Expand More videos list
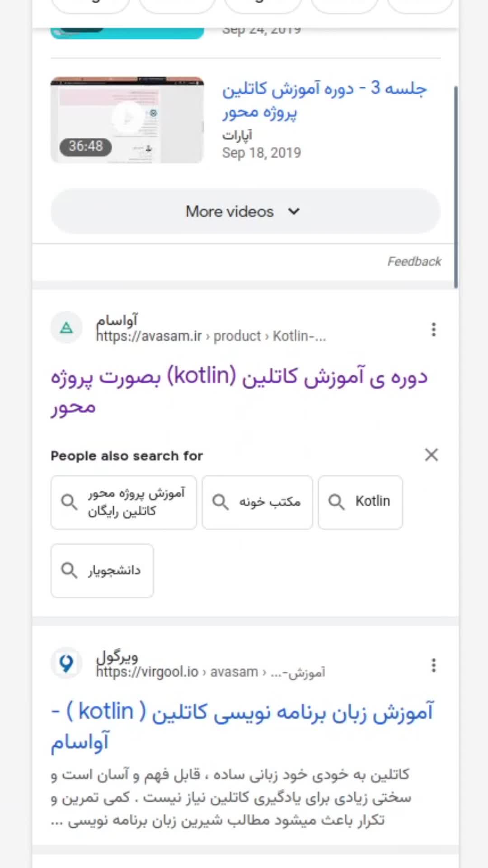This screenshot has height=868, width=488. point(230,212)
